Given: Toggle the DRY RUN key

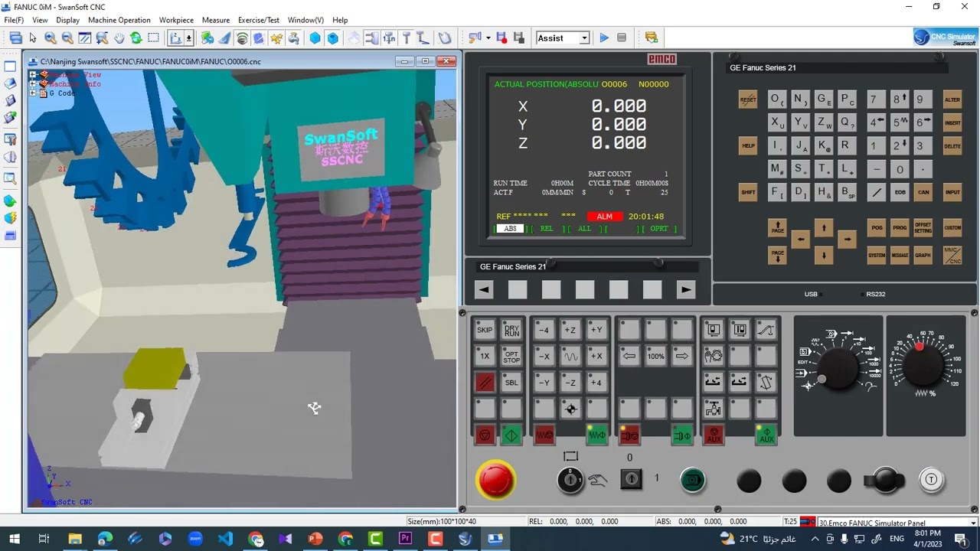Looking at the screenshot, I should 511,331.
